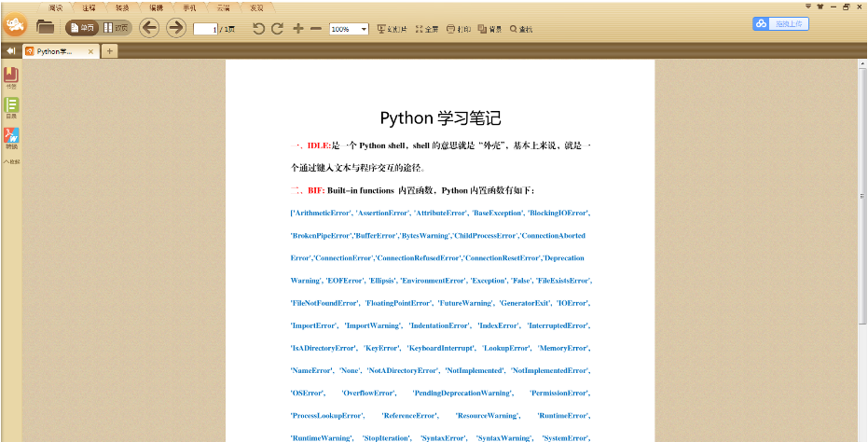Open a file with the folder icon

(x=45, y=26)
